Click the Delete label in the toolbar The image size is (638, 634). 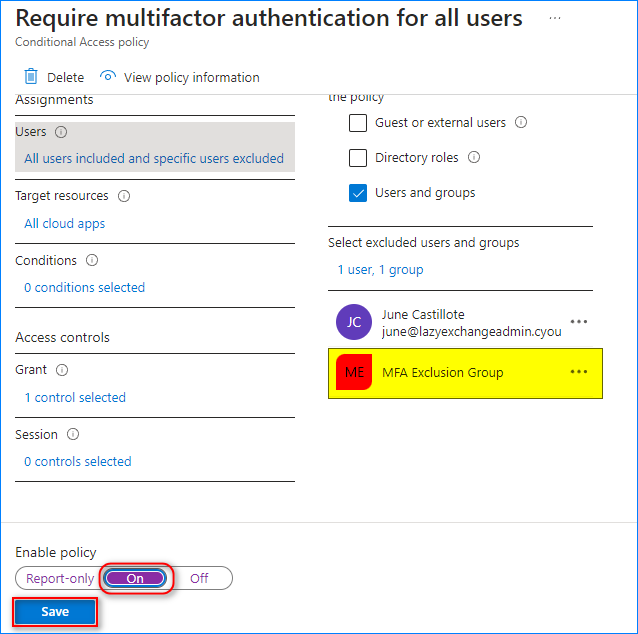coord(66,77)
